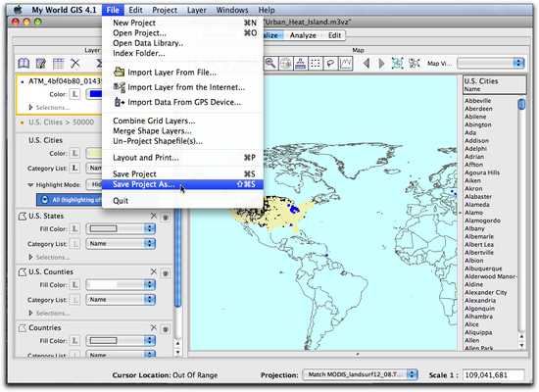Click the edit layer pencil icon

[41, 64]
